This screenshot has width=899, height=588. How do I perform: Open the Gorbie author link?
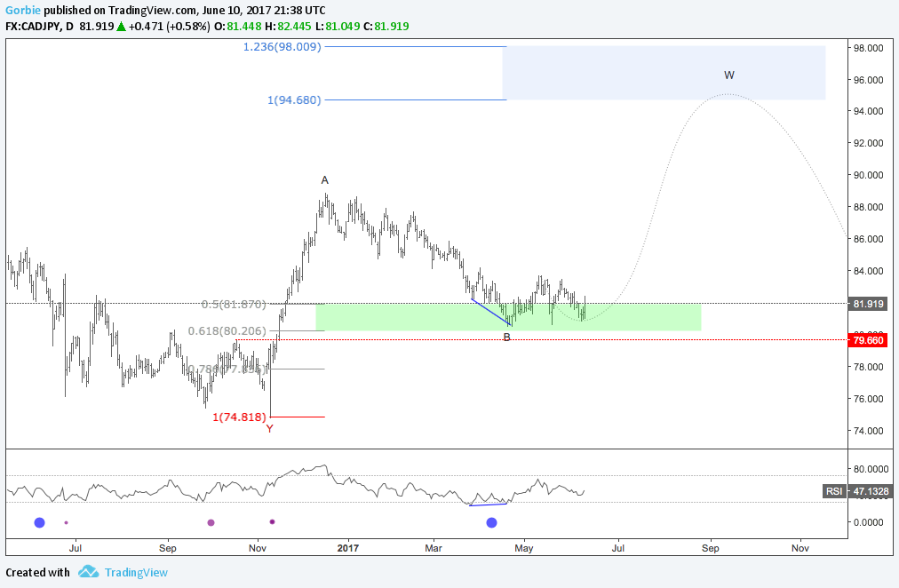click(x=23, y=11)
